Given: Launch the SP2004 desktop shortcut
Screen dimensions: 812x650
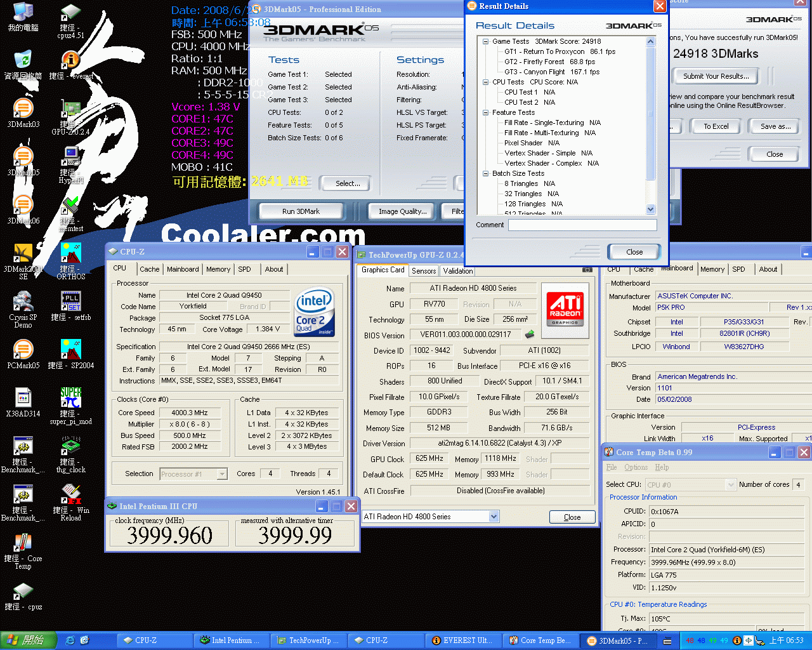Looking at the screenshot, I should (x=70, y=354).
